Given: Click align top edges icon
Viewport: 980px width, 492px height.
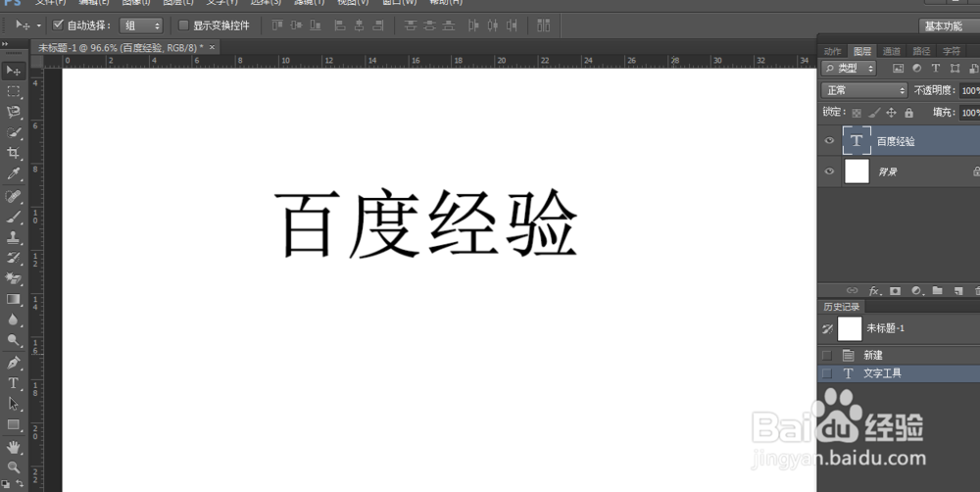Looking at the screenshot, I should point(277,25).
